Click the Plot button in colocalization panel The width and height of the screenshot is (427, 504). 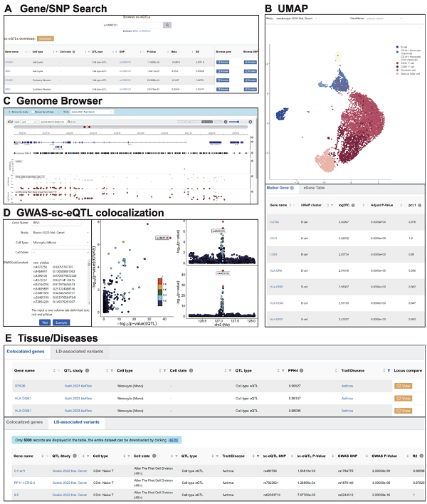click(x=44, y=321)
